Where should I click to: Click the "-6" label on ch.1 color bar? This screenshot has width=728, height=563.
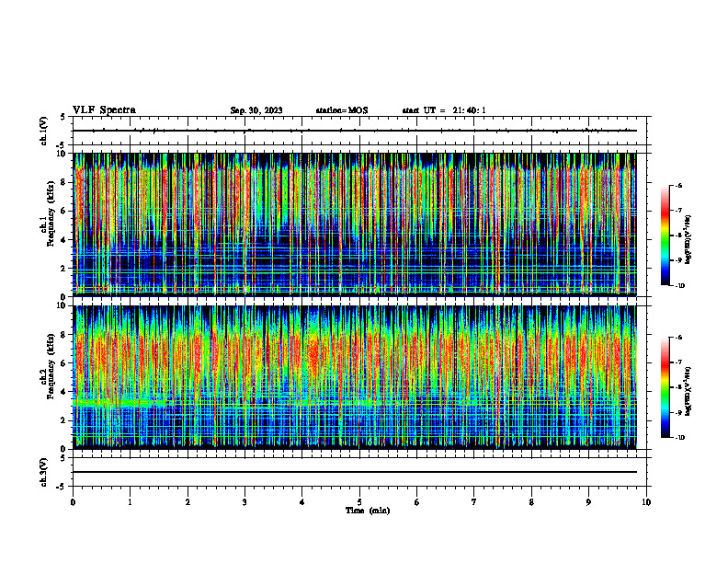[678, 185]
